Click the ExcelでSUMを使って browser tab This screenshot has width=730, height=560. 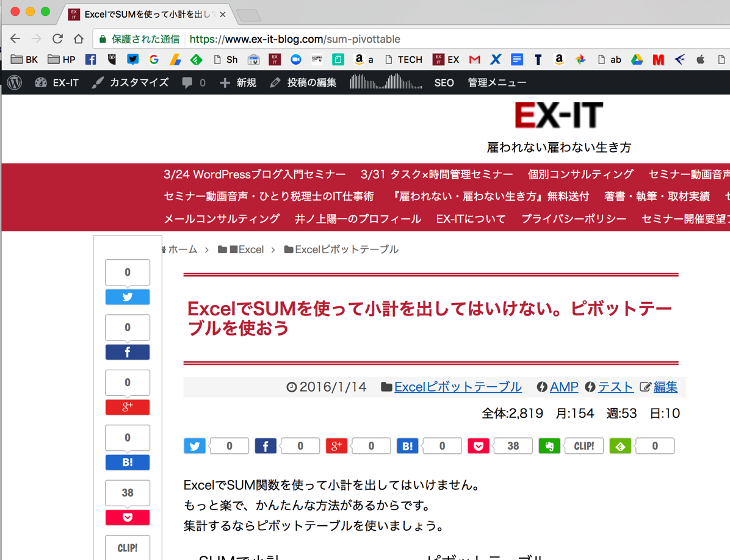[x=147, y=14]
